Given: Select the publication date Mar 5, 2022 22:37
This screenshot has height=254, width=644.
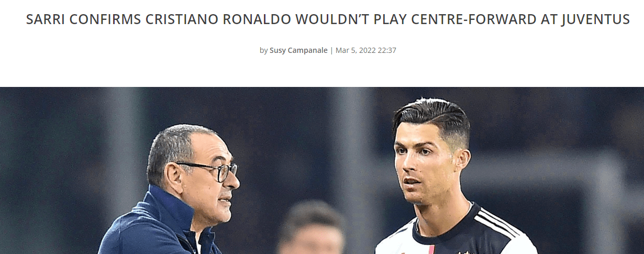Looking at the screenshot, I should [365, 50].
